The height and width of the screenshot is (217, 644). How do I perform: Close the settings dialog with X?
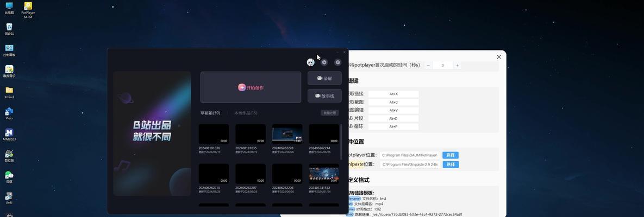pos(498,57)
